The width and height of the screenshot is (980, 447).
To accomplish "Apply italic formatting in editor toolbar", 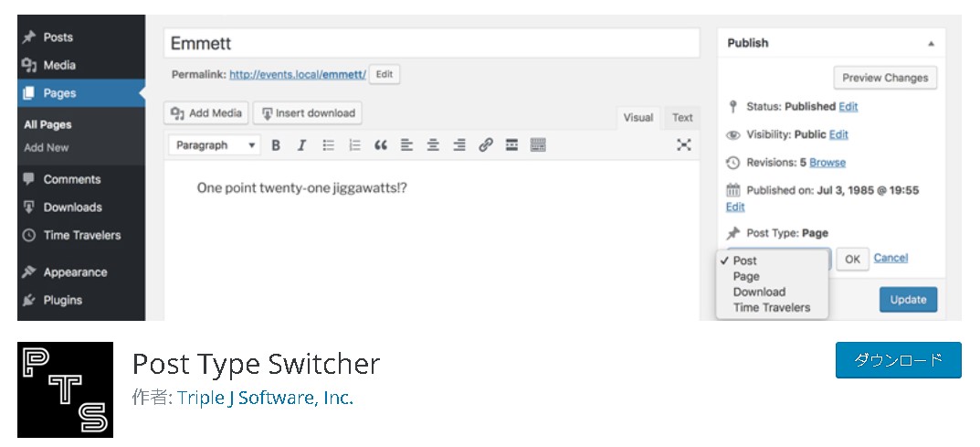I will click(x=301, y=145).
